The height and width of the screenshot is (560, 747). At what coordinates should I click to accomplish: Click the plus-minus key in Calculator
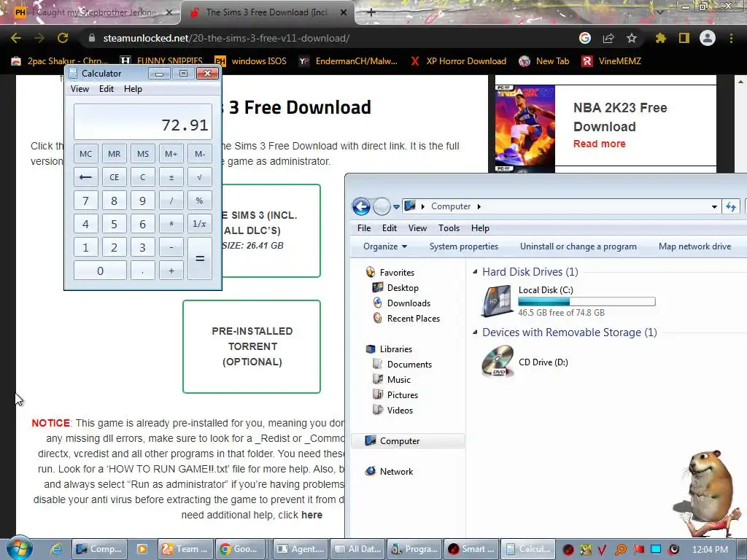click(171, 177)
